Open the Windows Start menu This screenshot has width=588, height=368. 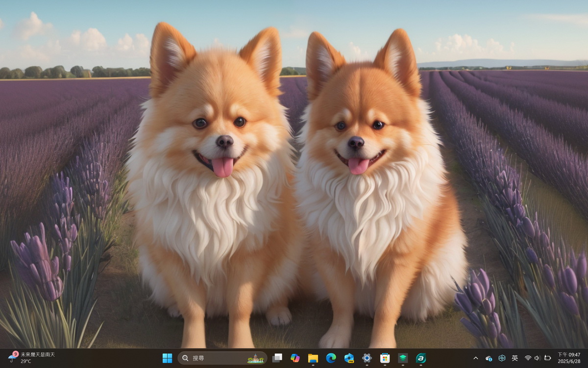coord(167,358)
